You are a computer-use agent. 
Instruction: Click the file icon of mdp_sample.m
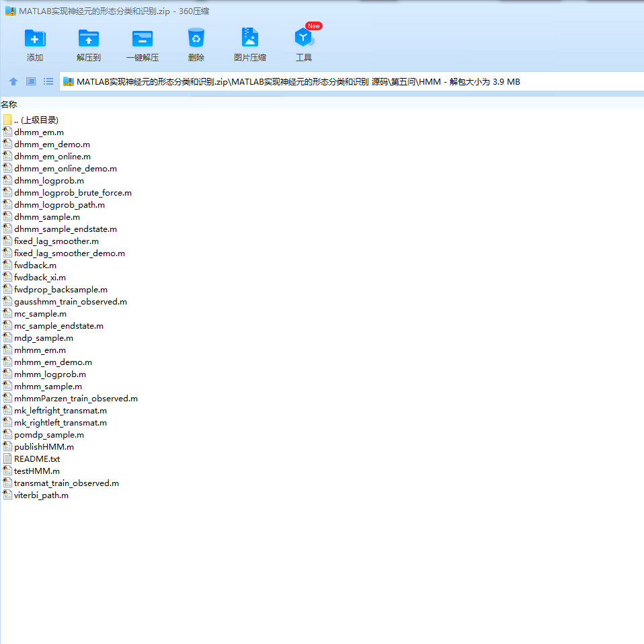tap(7, 337)
